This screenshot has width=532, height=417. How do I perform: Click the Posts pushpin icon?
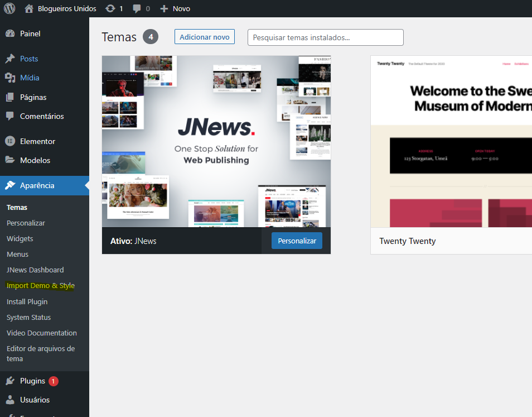pos(10,59)
